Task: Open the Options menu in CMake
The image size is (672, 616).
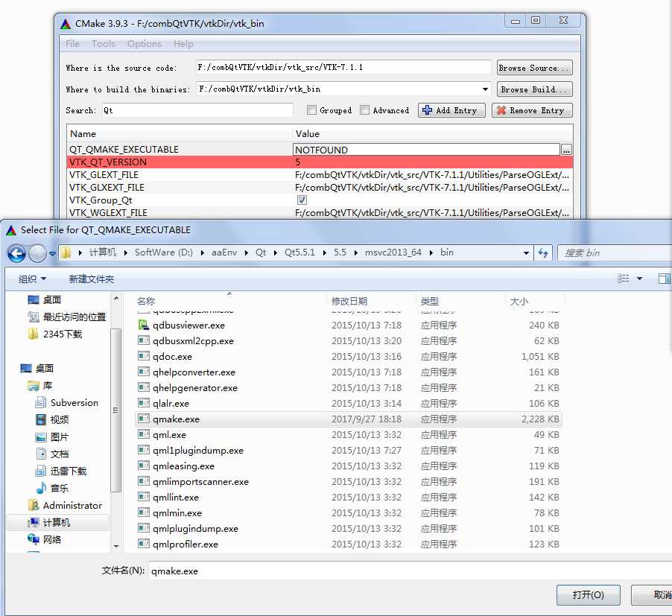Action: click(144, 44)
